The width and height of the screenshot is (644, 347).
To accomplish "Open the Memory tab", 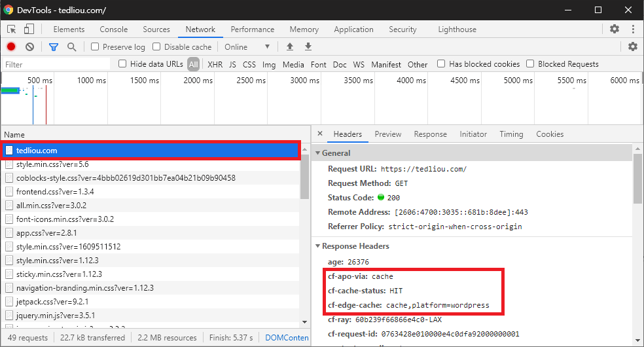I will click(x=304, y=29).
